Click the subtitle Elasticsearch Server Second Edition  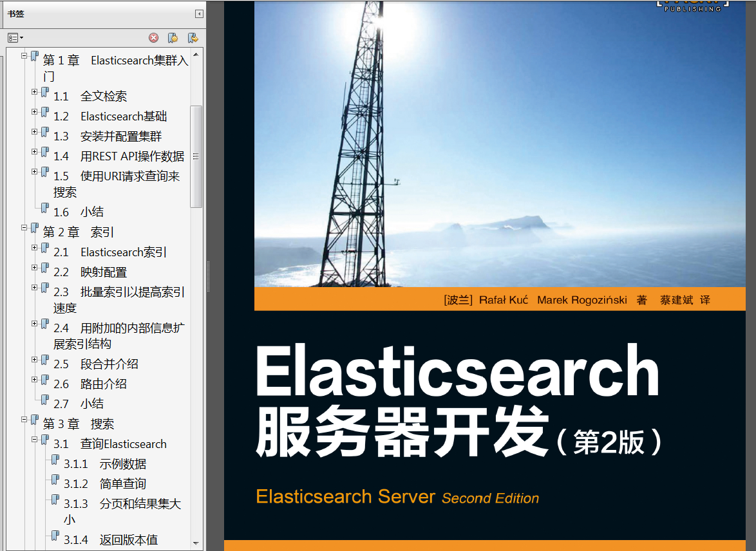[x=397, y=497]
